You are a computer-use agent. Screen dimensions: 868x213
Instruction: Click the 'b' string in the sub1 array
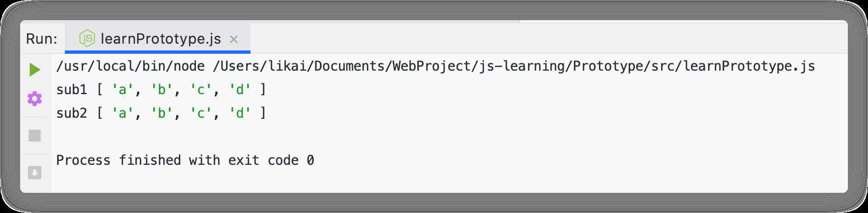tap(162, 90)
